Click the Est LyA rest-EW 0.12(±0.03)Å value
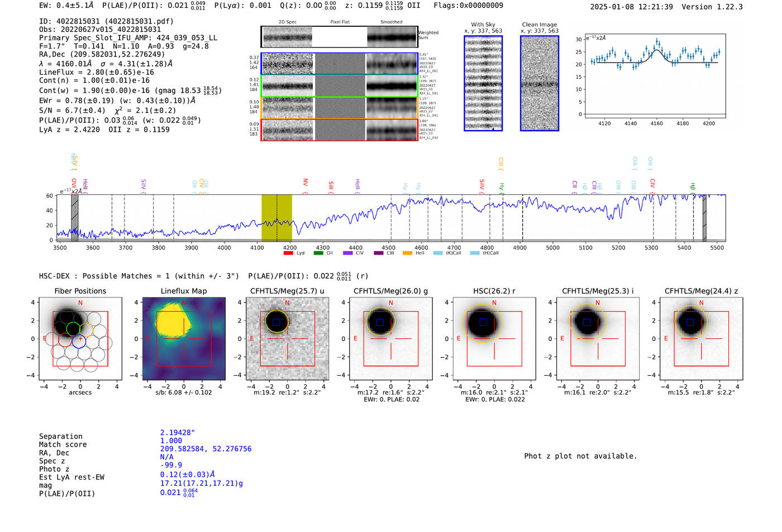 [188, 475]
